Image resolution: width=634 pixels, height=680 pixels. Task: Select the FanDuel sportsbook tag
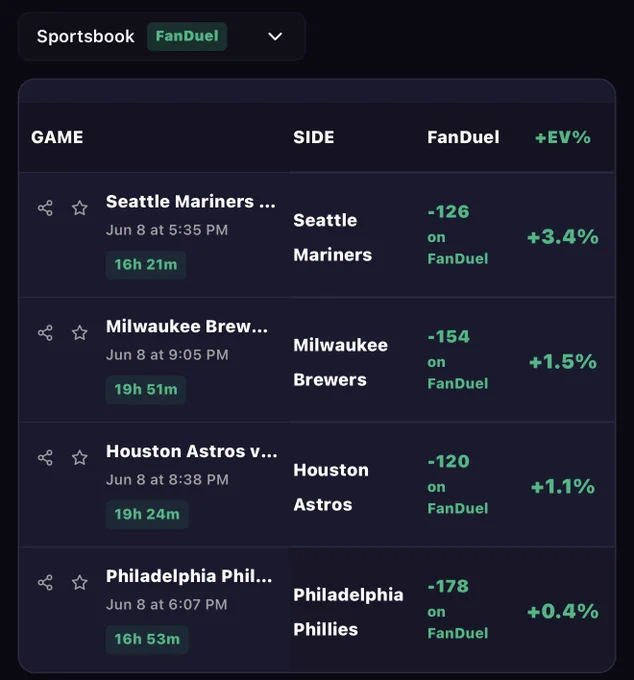pos(187,36)
